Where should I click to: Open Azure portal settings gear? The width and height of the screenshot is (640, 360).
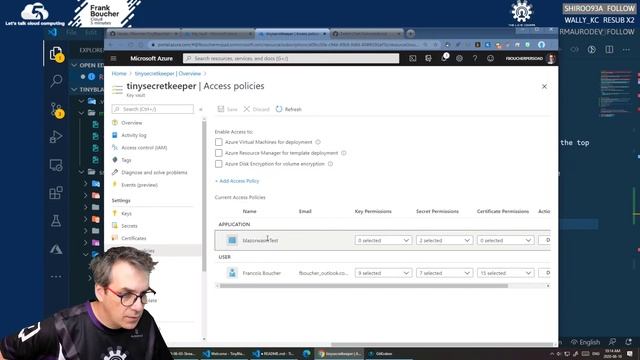(x=459, y=58)
